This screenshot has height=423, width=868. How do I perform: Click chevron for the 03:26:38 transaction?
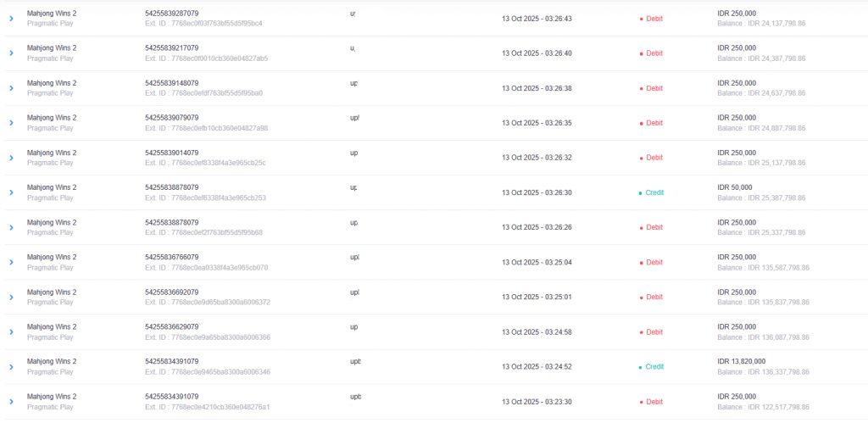(x=11, y=88)
